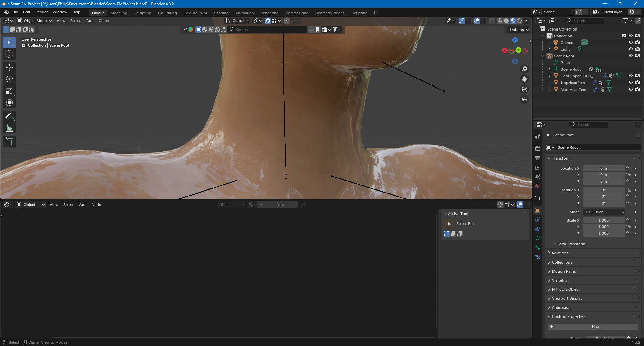Select the Rotate tool
The image size is (644, 346).
tap(9, 79)
